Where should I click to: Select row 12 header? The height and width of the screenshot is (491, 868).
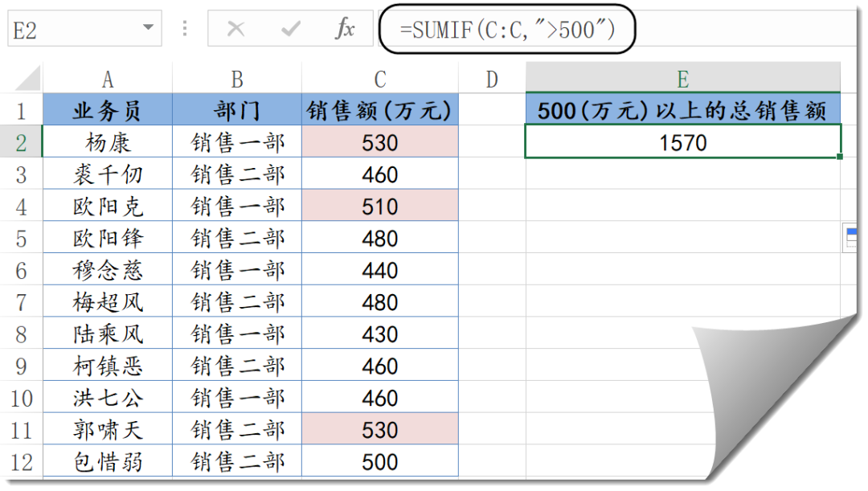coord(21,461)
